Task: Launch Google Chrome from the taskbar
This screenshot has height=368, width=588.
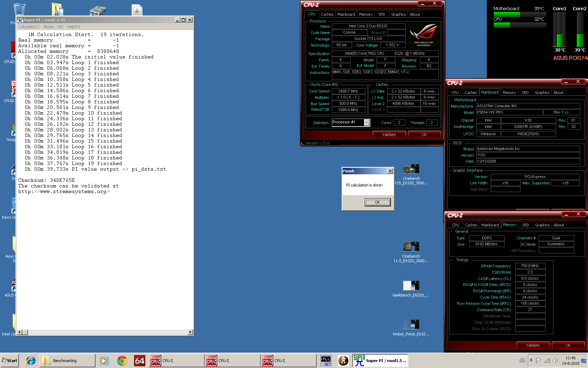Action: 122,361
